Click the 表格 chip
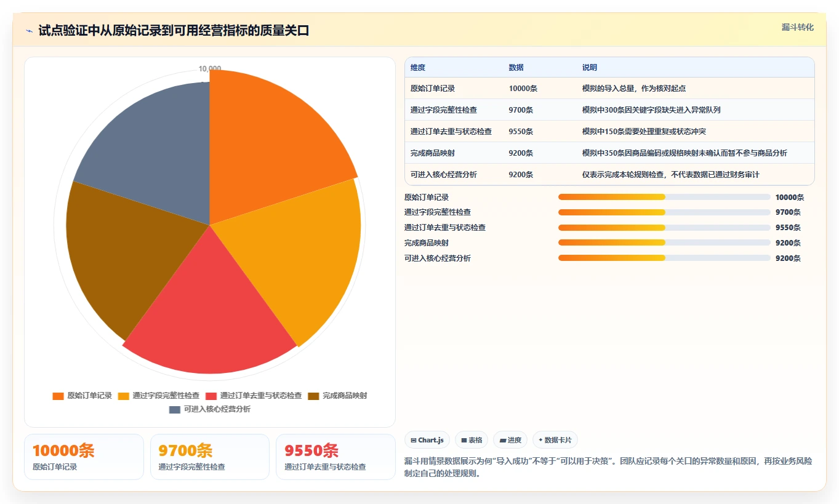 (x=472, y=440)
